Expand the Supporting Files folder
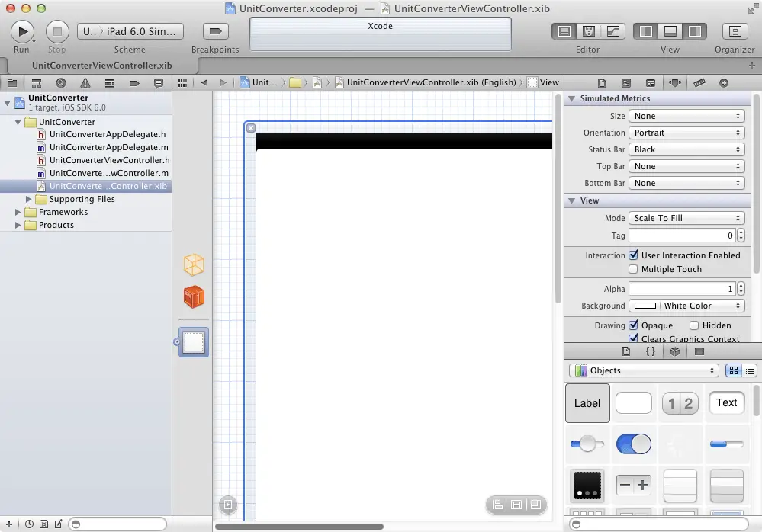The width and height of the screenshot is (762, 532). (30, 199)
